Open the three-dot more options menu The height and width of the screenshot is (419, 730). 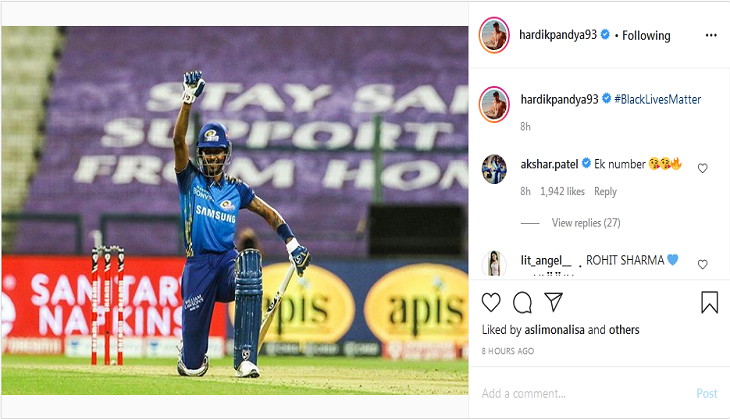(711, 35)
